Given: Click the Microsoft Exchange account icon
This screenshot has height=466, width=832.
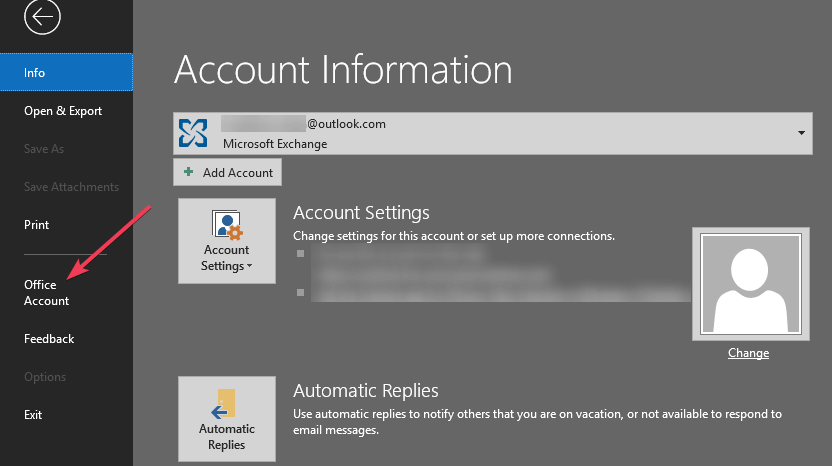Looking at the screenshot, I should (193, 133).
